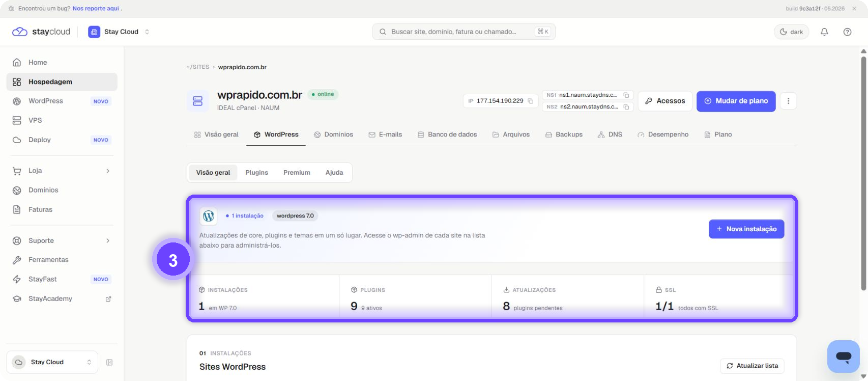Click the staycloud logo
Image resolution: width=868 pixels, height=381 pixels.
[x=41, y=32]
